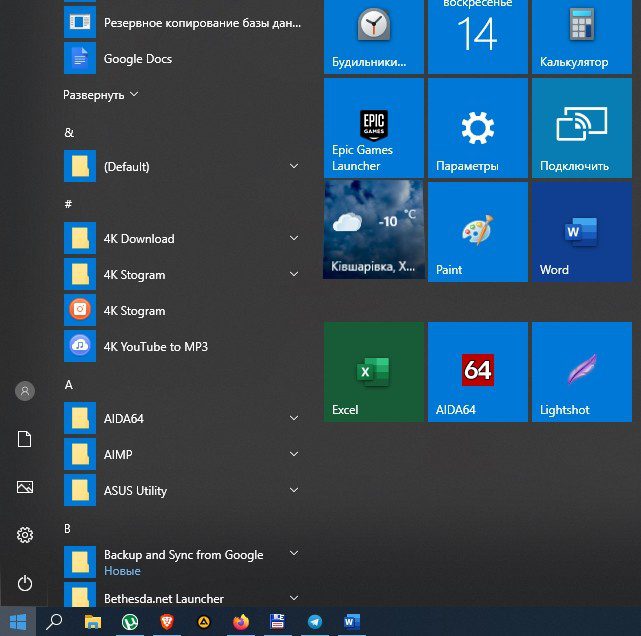Open Word from the taskbar

[x=352, y=622]
